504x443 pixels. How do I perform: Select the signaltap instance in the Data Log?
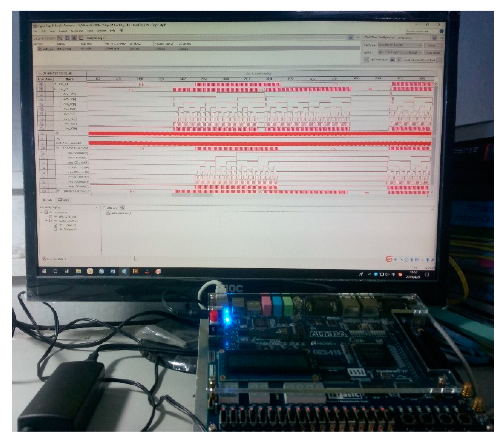click(119, 213)
